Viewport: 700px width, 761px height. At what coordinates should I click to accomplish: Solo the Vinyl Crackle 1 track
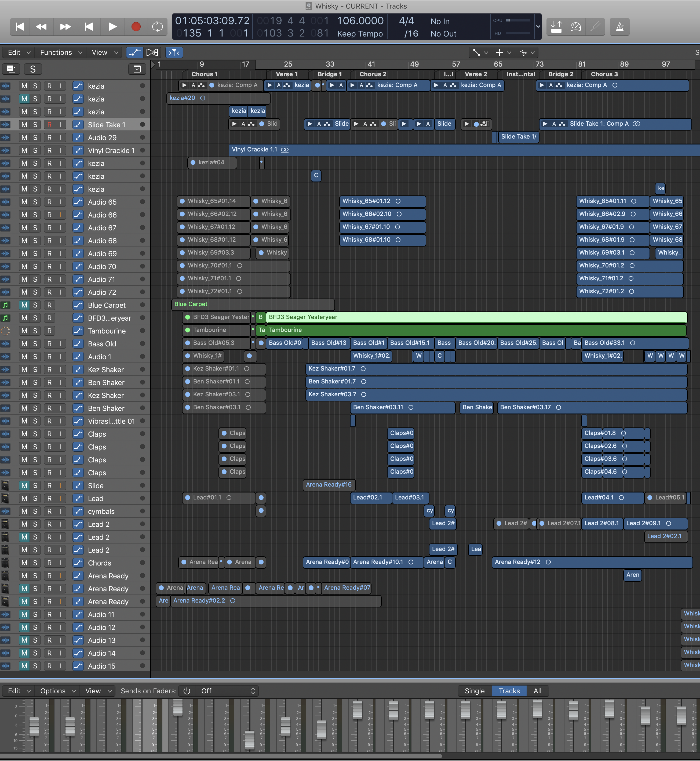coord(35,150)
